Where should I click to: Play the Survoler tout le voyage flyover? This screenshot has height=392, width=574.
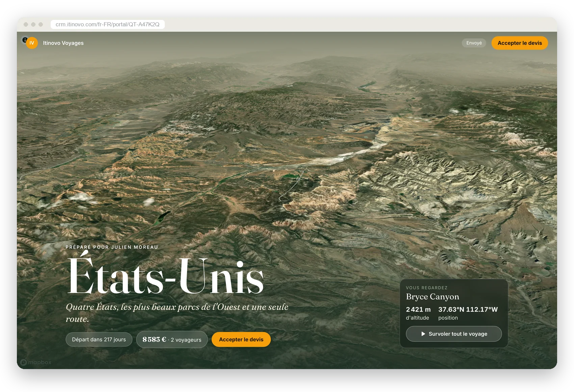click(454, 334)
